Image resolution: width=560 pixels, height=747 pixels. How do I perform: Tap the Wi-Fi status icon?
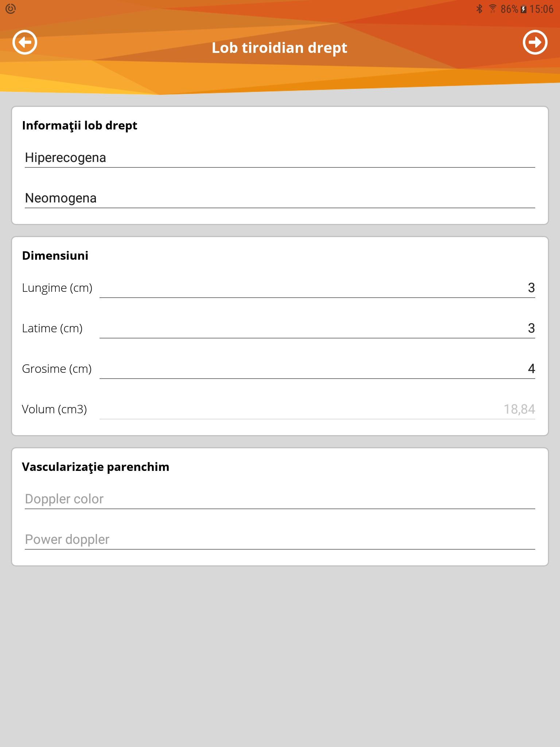tap(493, 9)
